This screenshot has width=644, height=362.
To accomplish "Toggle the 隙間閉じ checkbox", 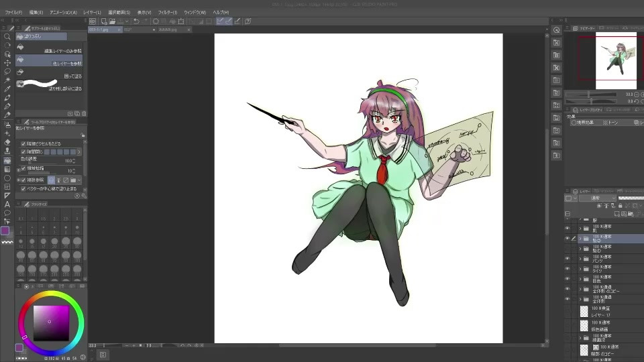I will point(23,152).
